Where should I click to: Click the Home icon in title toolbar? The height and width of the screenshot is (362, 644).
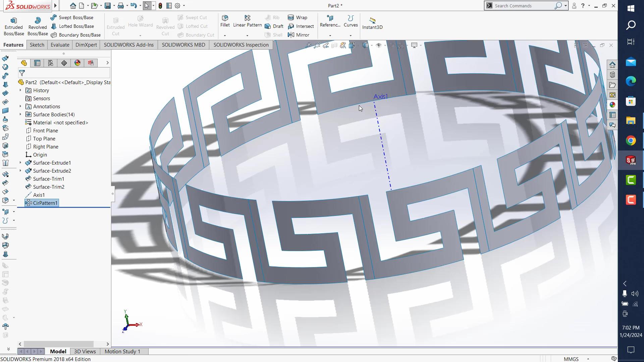coord(73,6)
